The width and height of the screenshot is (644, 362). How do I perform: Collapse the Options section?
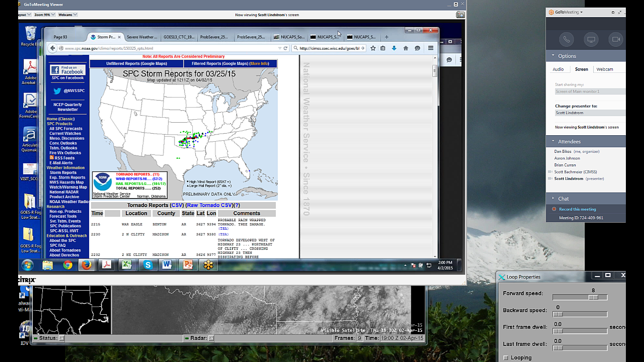553,56
